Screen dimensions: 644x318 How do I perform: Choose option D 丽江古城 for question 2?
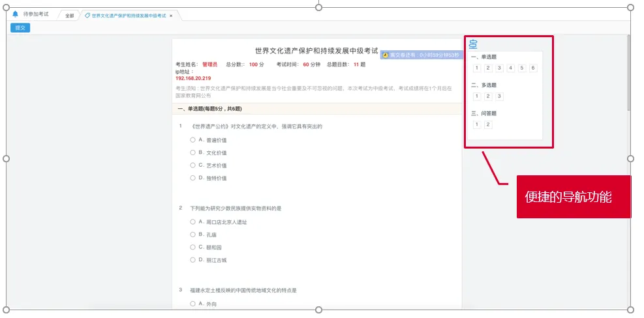(x=193, y=259)
